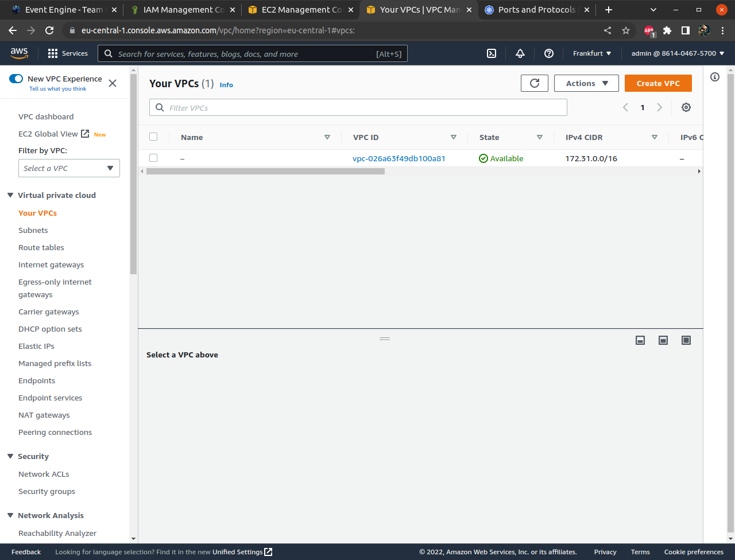The width and height of the screenshot is (735, 560).
Task: Click the horizontal scrollbar under the VPC table
Action: [x=265, y=171]
